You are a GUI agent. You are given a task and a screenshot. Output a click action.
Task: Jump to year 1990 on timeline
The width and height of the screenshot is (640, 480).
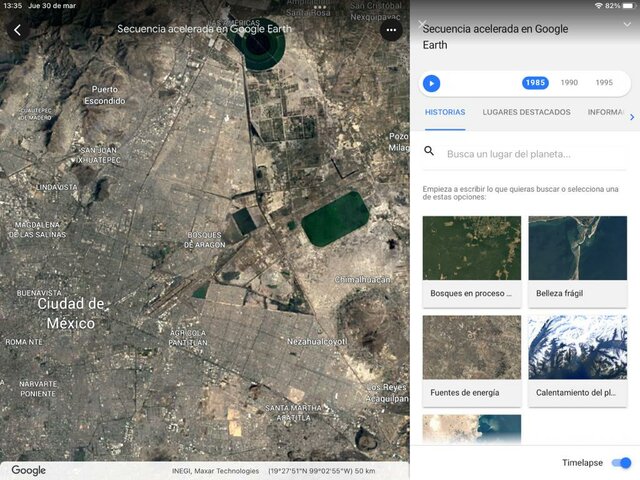click(569, 83)
